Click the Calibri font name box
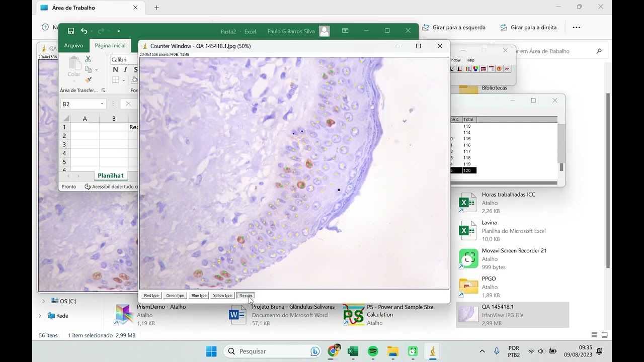This screenshot has width=644, height=362. (x=124, y=60)
